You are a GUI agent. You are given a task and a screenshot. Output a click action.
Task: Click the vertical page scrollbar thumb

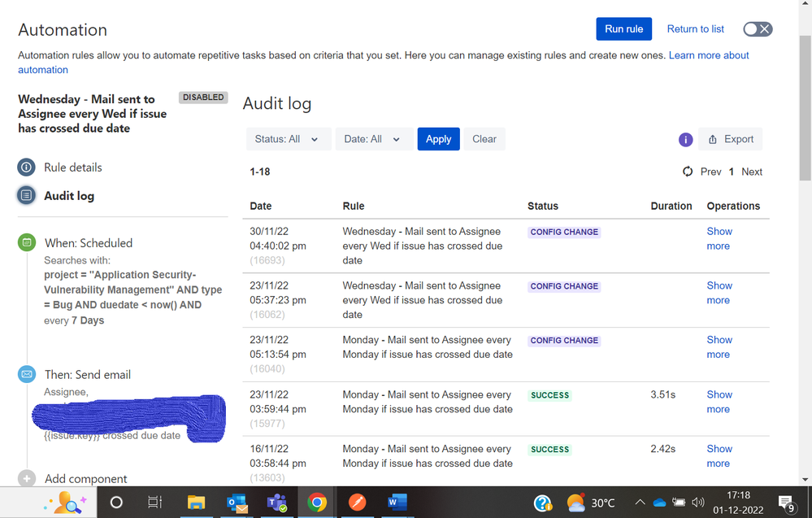pos(805,107)
